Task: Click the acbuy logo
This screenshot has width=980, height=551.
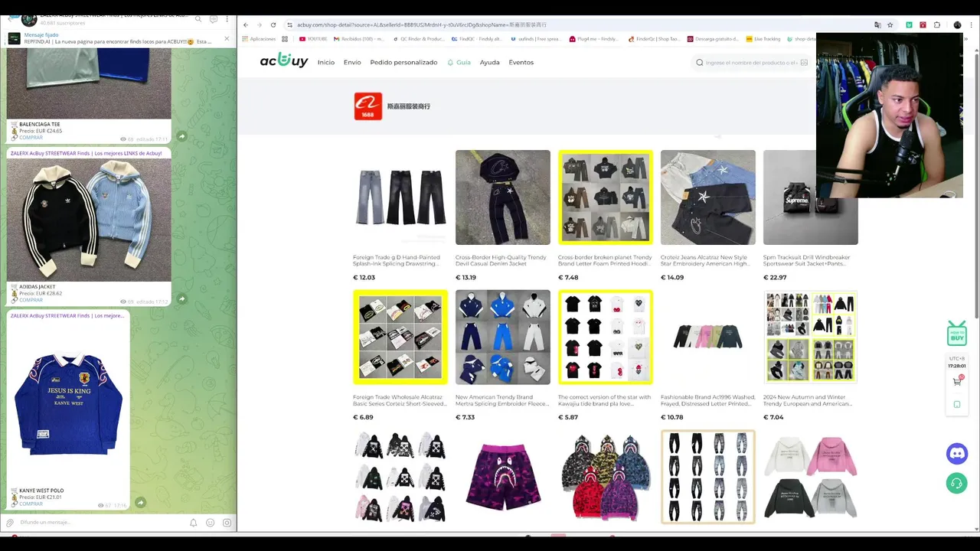Action: coord(284,61)
